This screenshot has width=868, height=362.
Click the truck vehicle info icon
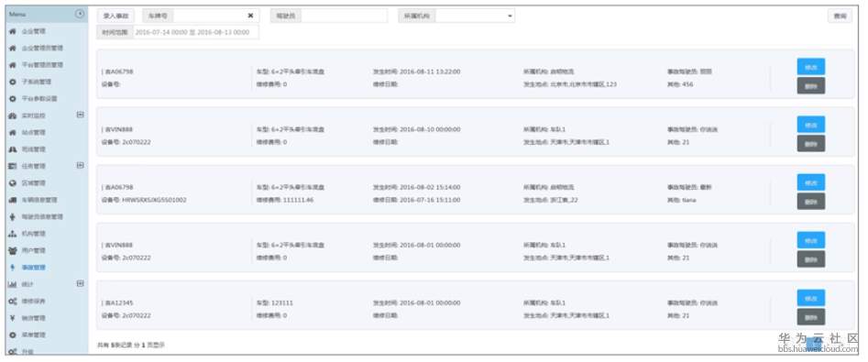[13, 200]
